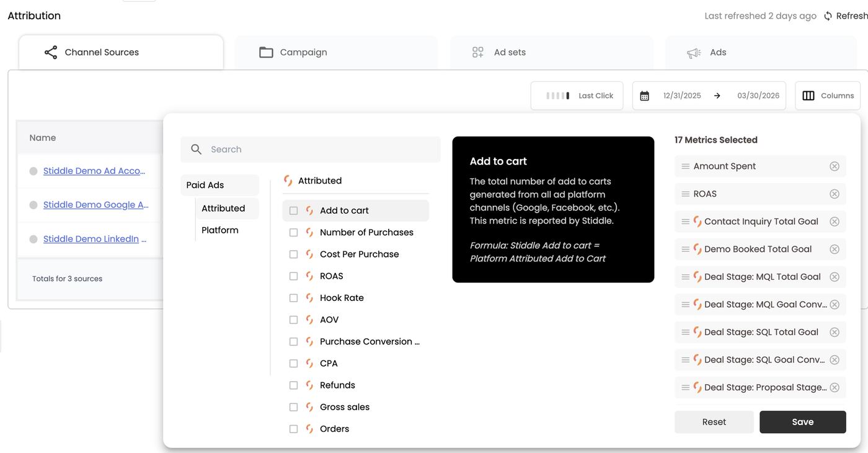The width and height of the screenshot is (868, 453).
Task: Remove Contact Inquiry Total Goal metric
Action: point(835,222)
